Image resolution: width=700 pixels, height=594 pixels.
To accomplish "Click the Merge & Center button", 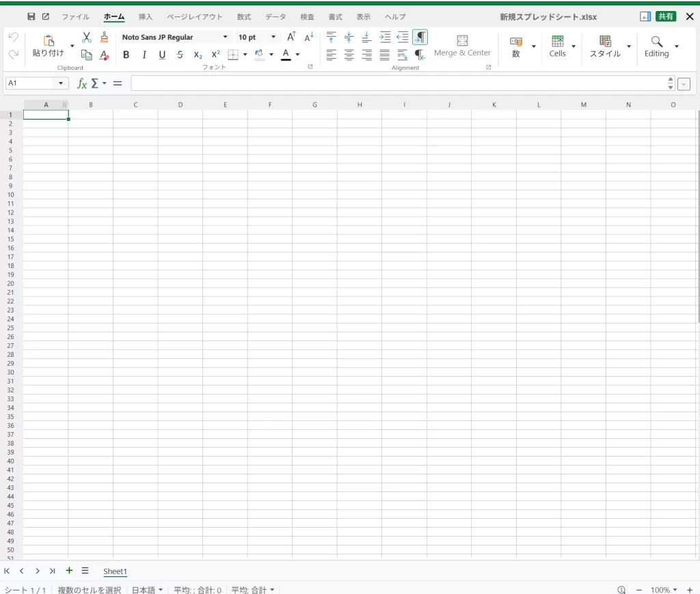I will click(x=462, y=46).
